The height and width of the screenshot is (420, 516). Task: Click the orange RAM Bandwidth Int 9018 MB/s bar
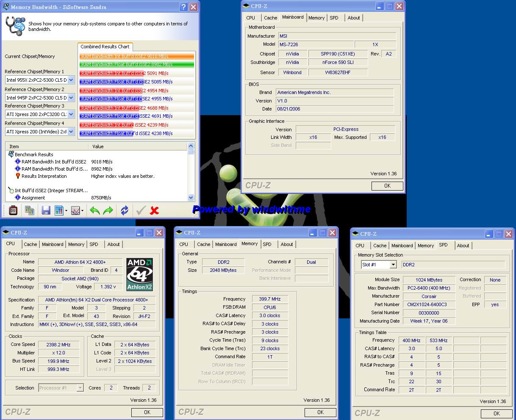pos(136,56)
